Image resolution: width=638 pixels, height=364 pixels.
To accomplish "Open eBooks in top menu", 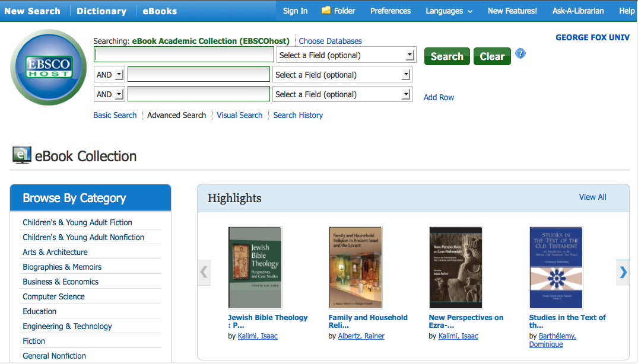I will [x=160, y=11].
